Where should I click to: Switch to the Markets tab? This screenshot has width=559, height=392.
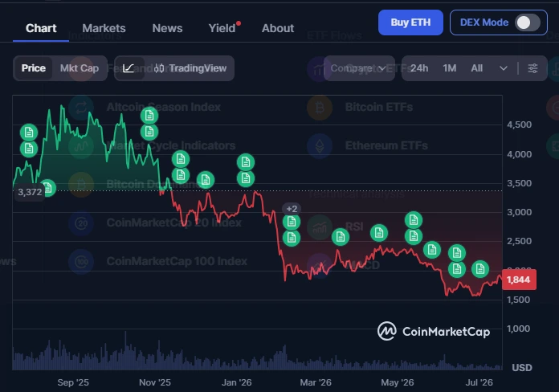tap(104, 28)
